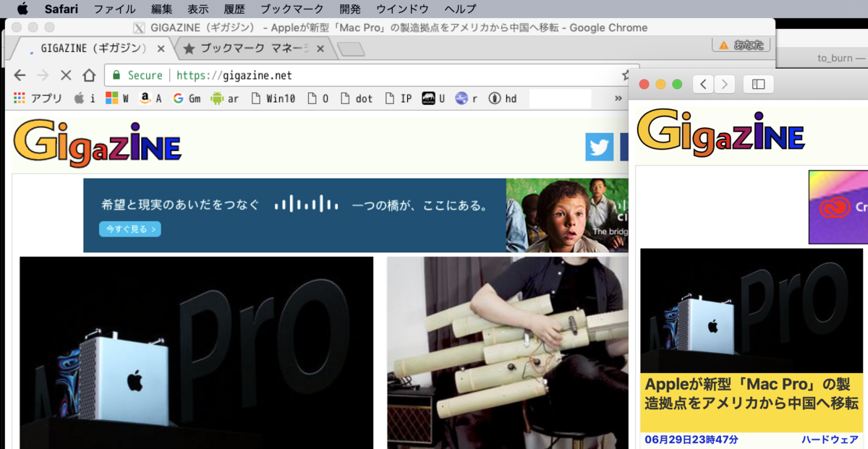Viewport: 868px width, 449px height.
Task: Open the Microsoft 'W' bookmark
Action: click(117, 98)
